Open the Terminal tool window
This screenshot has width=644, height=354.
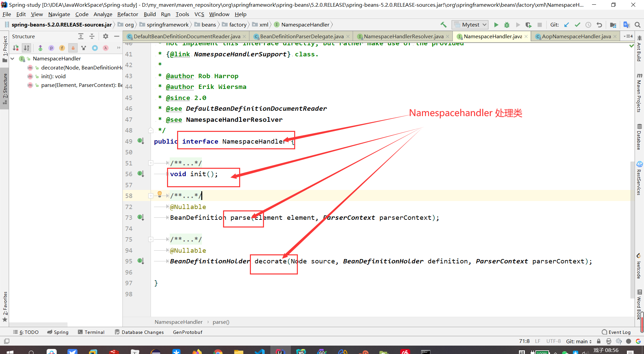91,332
